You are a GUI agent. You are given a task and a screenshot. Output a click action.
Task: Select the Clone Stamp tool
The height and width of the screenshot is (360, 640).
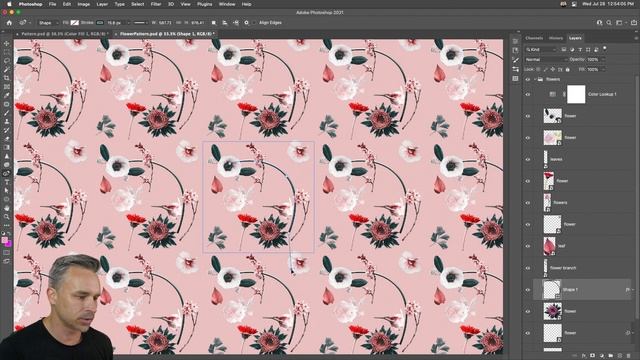pyautogui.click(x=7, y=121)
